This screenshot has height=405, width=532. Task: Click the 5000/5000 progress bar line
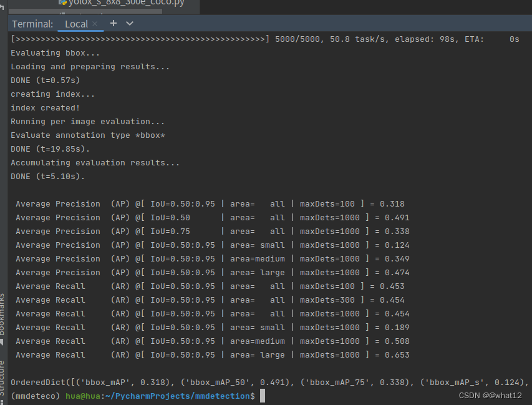coord(265,39)
